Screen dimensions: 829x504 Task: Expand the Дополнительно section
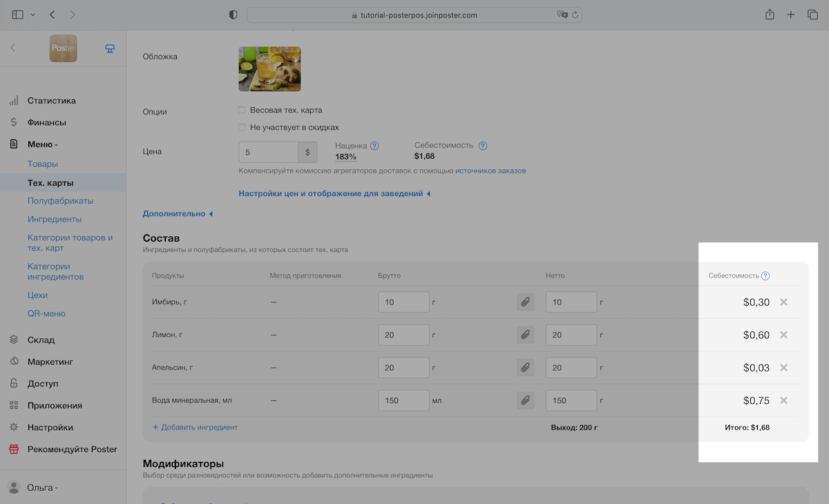[178, 214]
